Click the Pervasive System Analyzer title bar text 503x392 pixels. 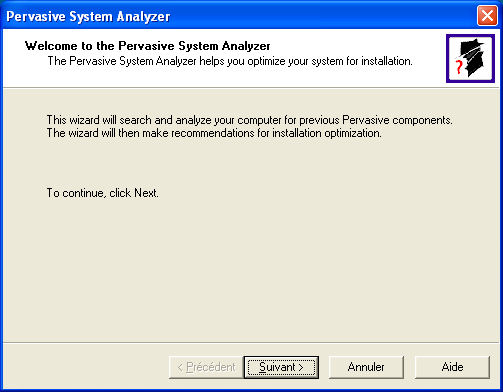[88, 16]
